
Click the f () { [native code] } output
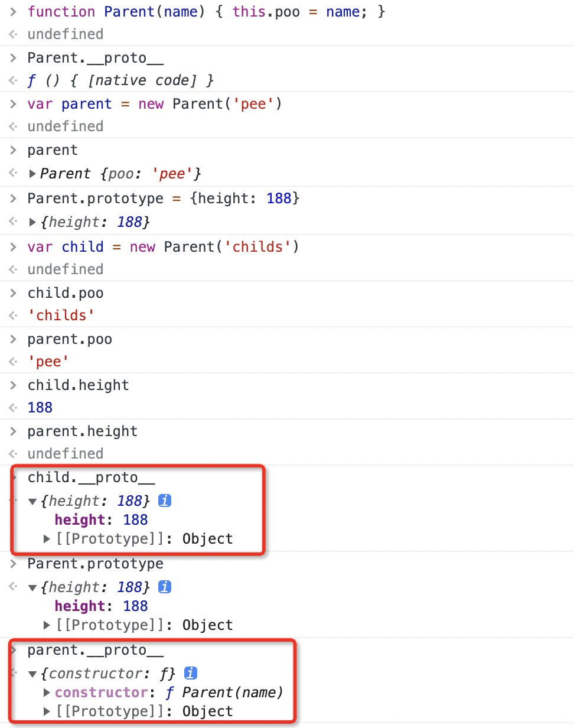click(x=120, y=80)
